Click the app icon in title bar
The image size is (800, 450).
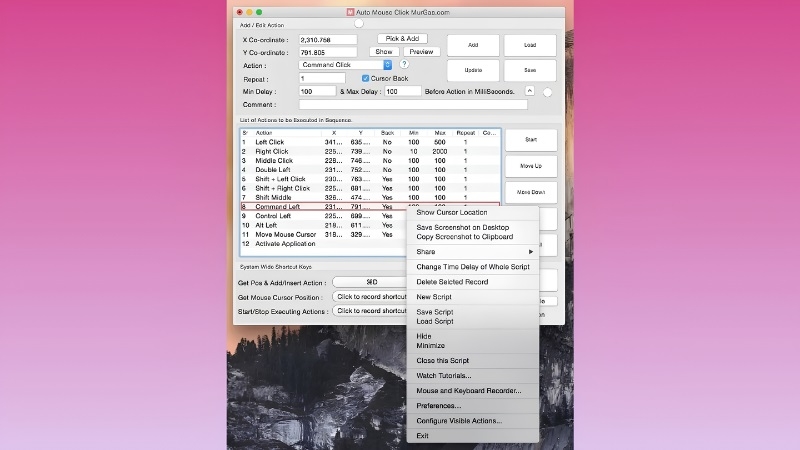[x=350, y=12]
